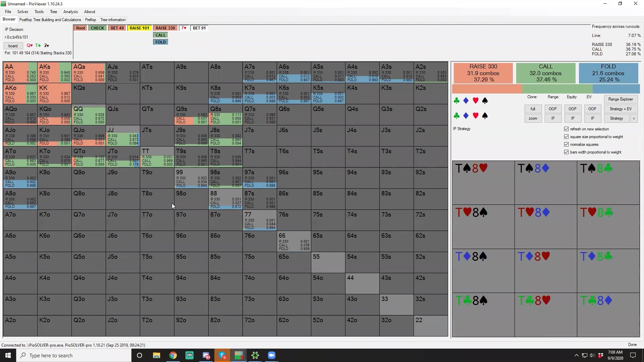Open the Analysis menu
The image size is (644, 362).
(x=70, y=12)
